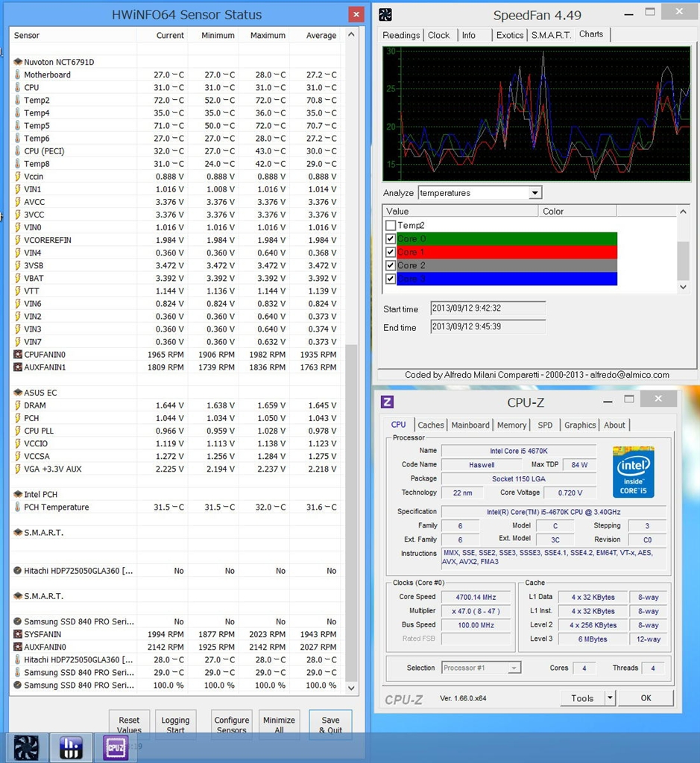This screenshot has width=700, height=763.
Task: Uncheck Core 3 in SpeedFan chart list
Action: (x=390, y=279)
